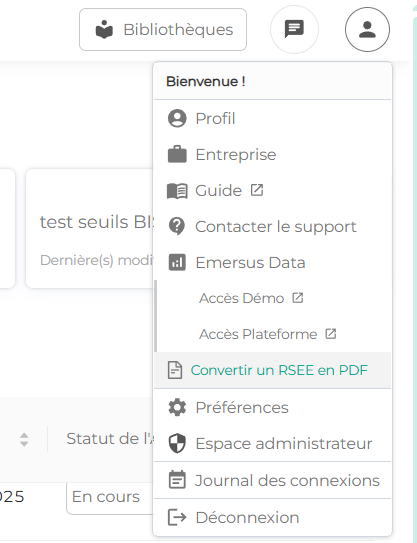Viewport: 417px width, 543px height.
Task: Open the Bibliothèques button
Action: pos(163,29)
